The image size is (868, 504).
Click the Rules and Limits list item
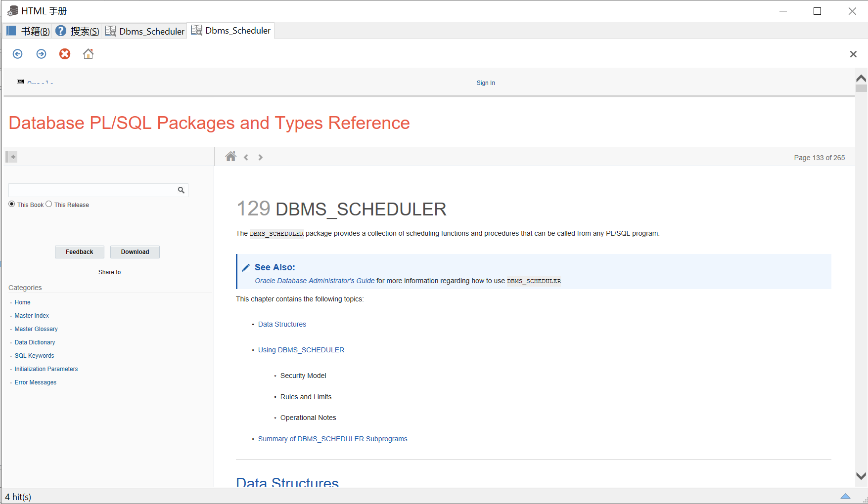coord(306,397)
